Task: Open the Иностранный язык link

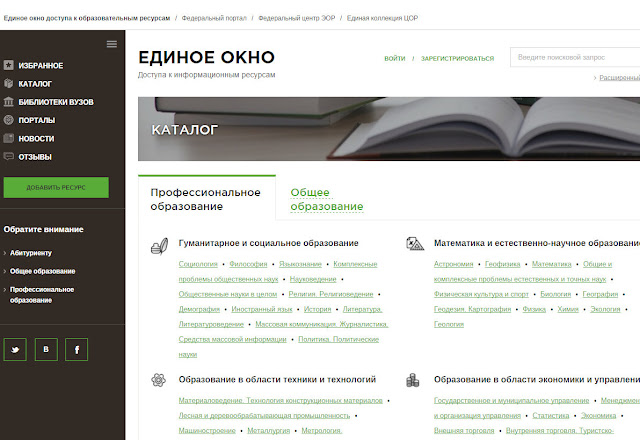Action: point(262,309)
